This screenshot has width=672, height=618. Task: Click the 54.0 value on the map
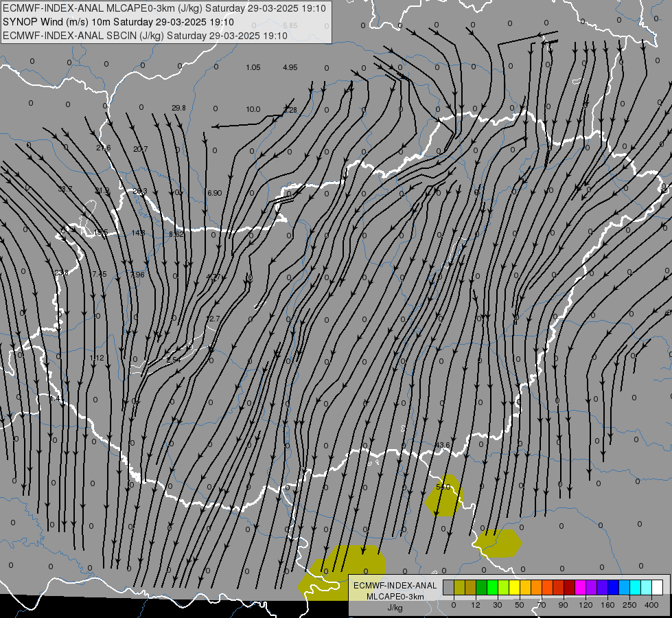click(x=443, y=487)
